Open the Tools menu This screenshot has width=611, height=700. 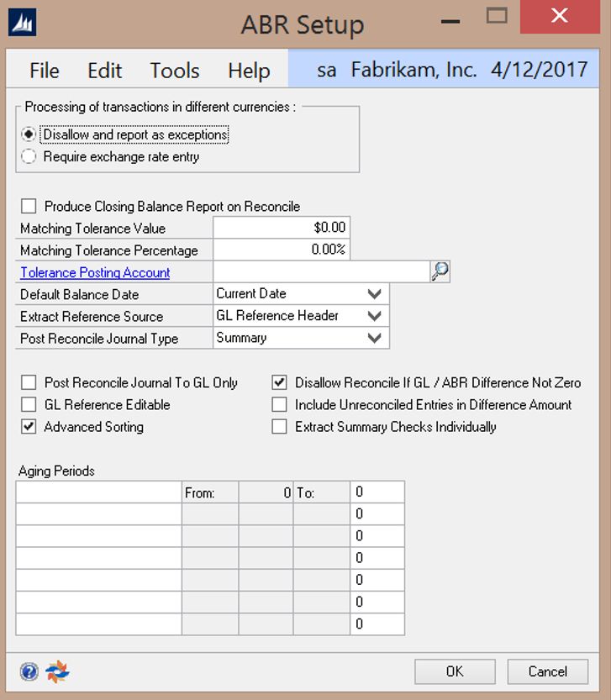[x=175, y=71]
